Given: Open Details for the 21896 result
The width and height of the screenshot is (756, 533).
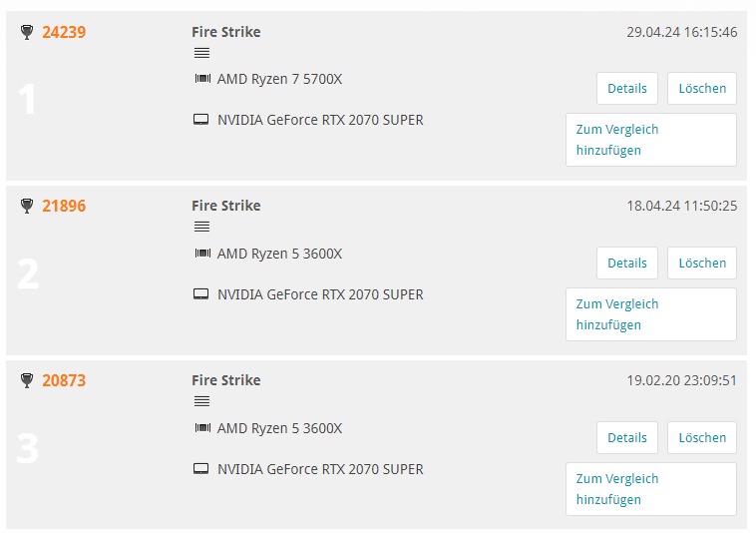Looking at the screenshot, I should (x=626, y=263).
